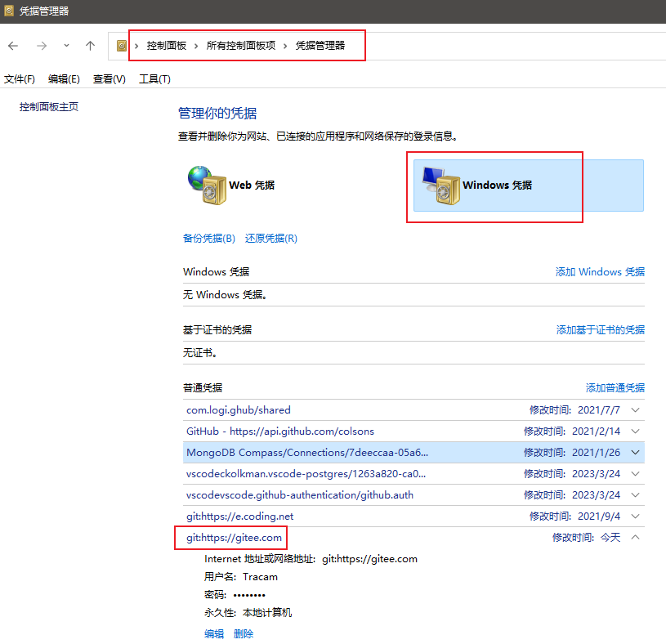
Task: Click the Credential Manager icon in the address bar
Action: (x=121, y=46)
